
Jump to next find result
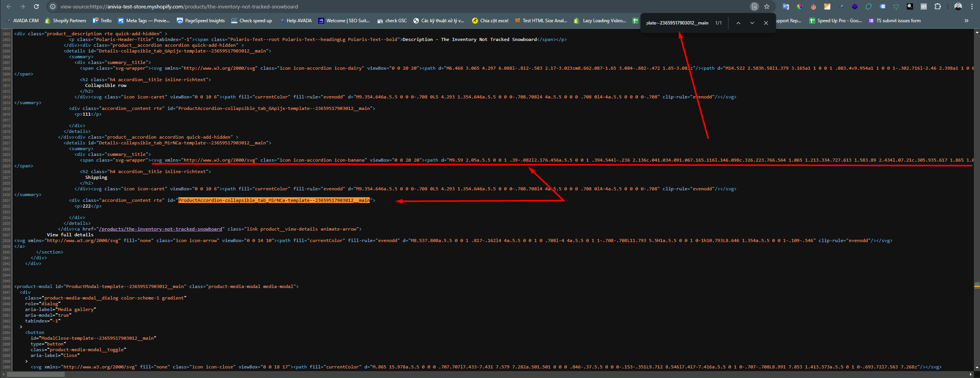752,23
